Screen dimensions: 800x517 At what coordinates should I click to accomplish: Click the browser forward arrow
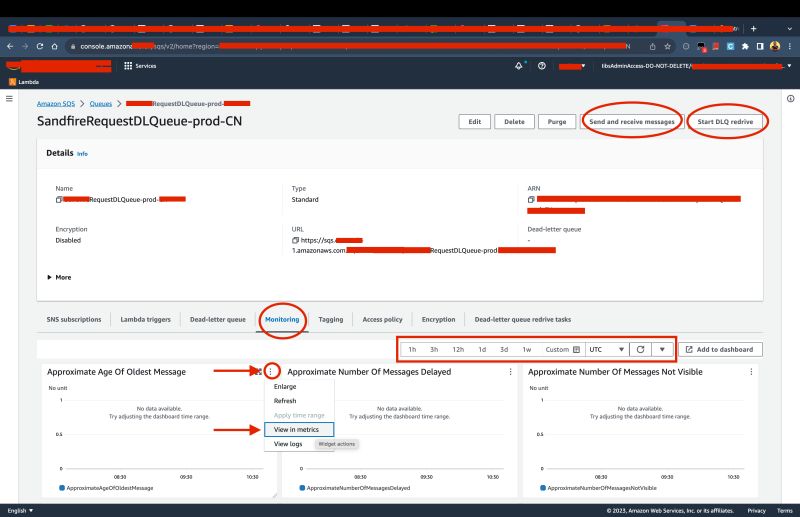coord(25,46)
